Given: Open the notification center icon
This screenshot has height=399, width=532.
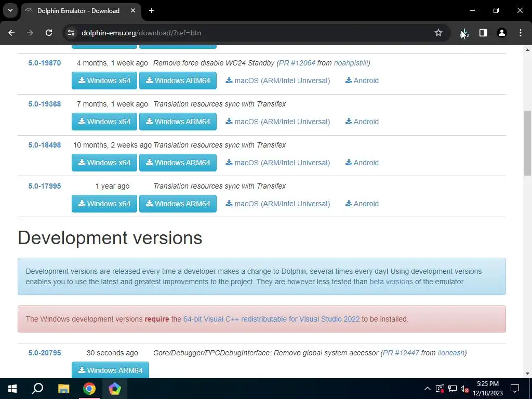Looking at the screenshot, I should tap(515, 389).
